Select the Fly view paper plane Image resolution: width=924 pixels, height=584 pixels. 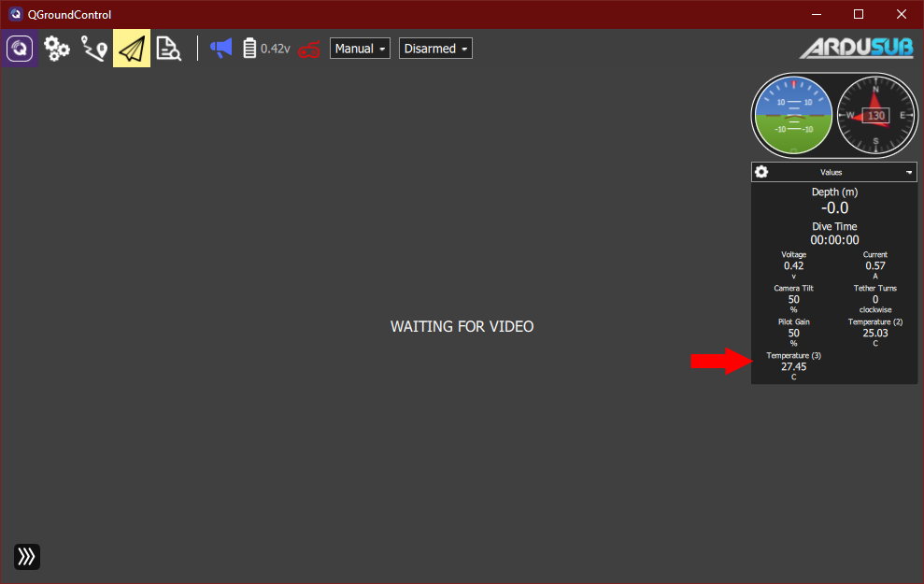[132, 49]
